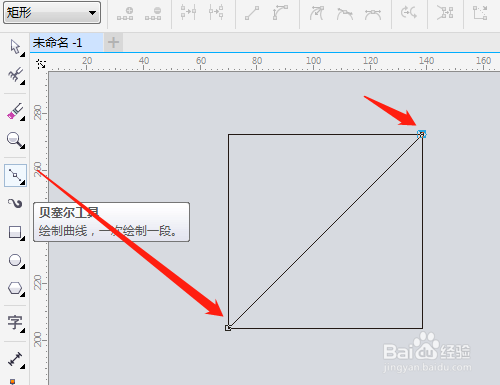The image size is (500, 385).
Task: Click the 140 mark on horizontal ruler
Action: [x=426, y=61]
